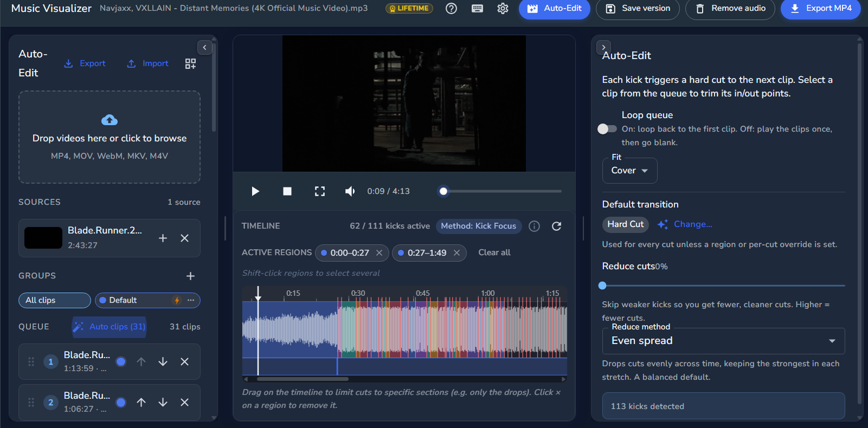
Task: Open the help question mark icon
Action: coord(451,8)
